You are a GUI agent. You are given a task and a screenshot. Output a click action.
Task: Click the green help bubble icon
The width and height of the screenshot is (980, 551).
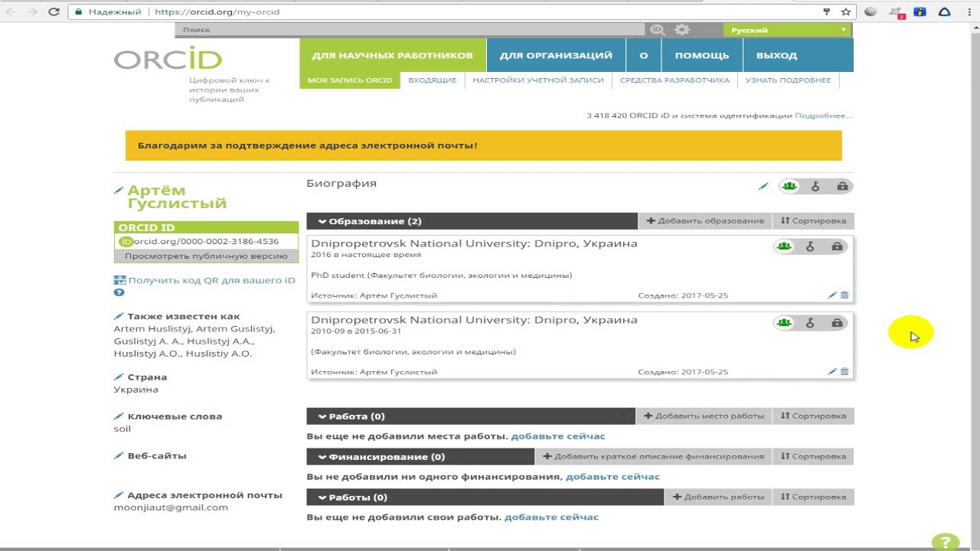point(946,542)
